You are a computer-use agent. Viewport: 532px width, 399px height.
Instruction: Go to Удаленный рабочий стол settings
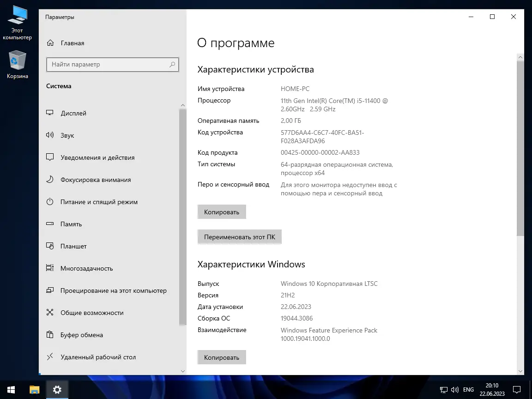(97, 357)
